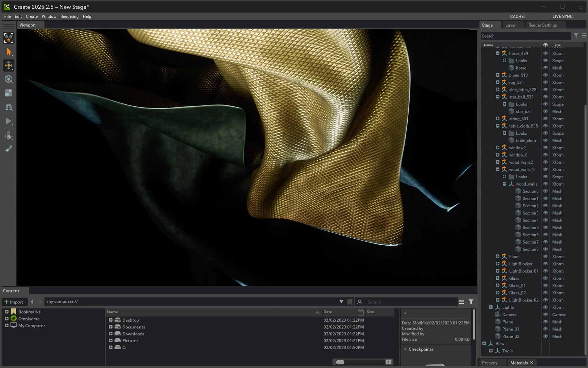Screen dimensions: 588x368
Task: Expand the pipes_519 tree node
Action: tap(498, 75)
